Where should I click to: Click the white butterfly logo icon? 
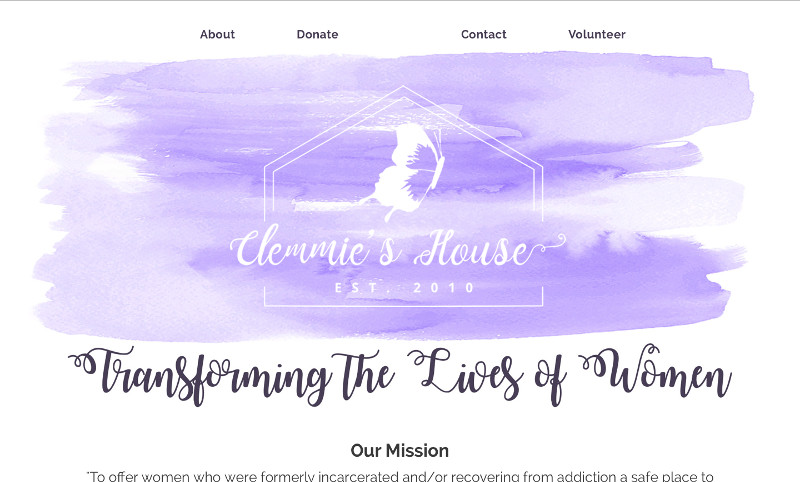tap(406, 171)
